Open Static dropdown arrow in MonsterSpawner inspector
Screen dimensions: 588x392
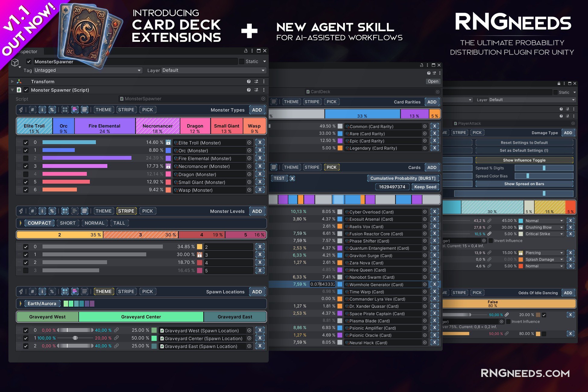point(264,62)
